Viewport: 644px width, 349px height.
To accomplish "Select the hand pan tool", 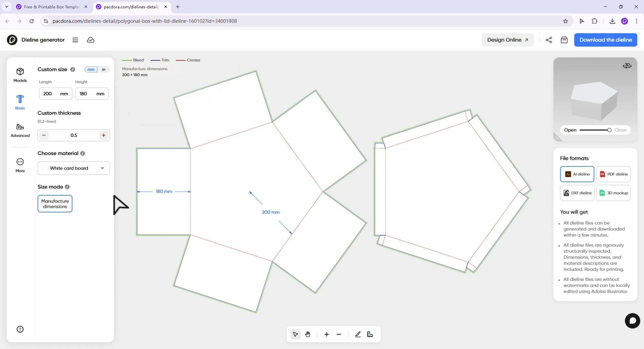I will pos(307,334).
